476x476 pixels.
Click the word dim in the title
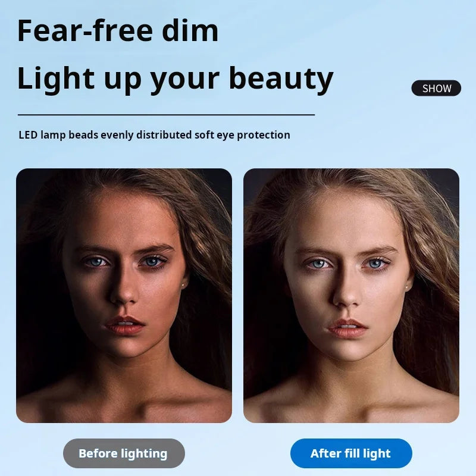coord(190,31)
